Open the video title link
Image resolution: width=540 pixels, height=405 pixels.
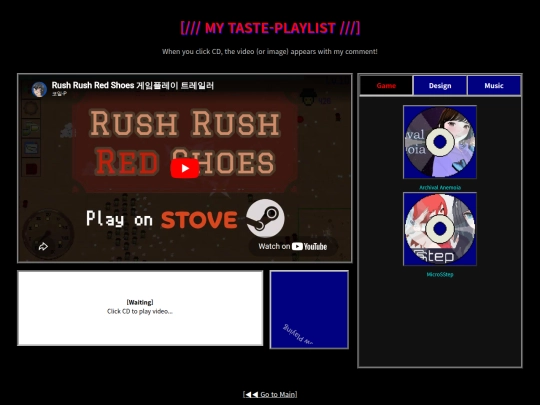click(x=133, y=85)
